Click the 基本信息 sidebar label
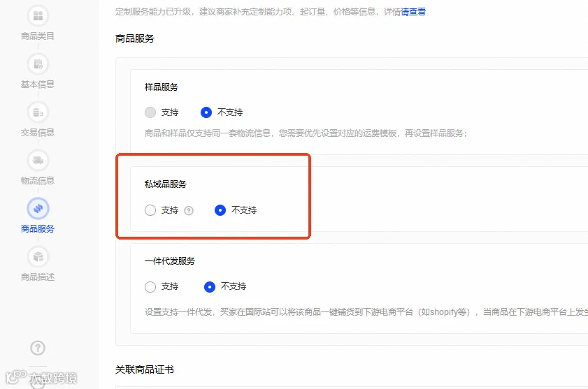The image size is (588, 389). point(38,85)
